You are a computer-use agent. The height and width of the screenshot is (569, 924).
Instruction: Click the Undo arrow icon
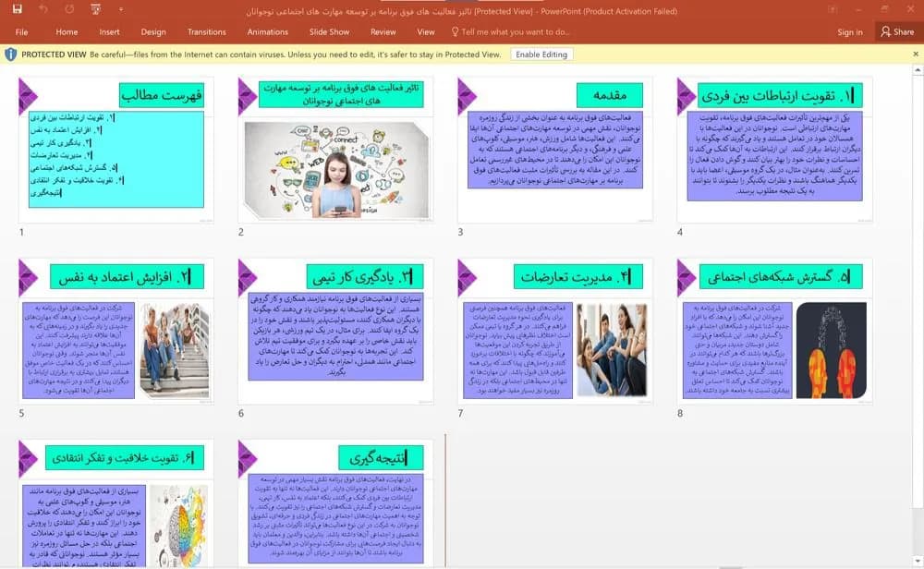point(43,9)
